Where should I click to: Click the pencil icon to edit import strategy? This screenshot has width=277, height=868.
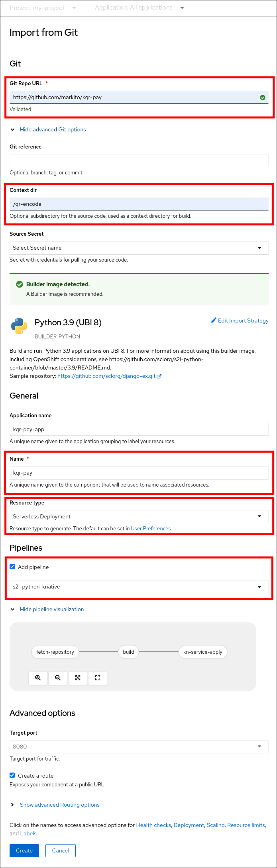[x=214, y=320]
